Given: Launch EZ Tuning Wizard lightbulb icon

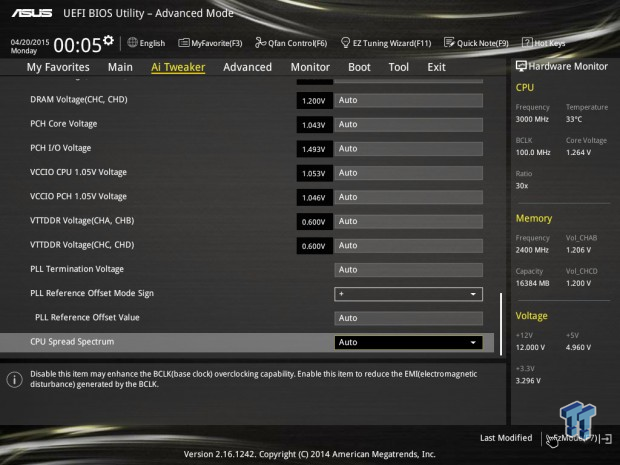Looking at the screenshot, I should point(345,43).
